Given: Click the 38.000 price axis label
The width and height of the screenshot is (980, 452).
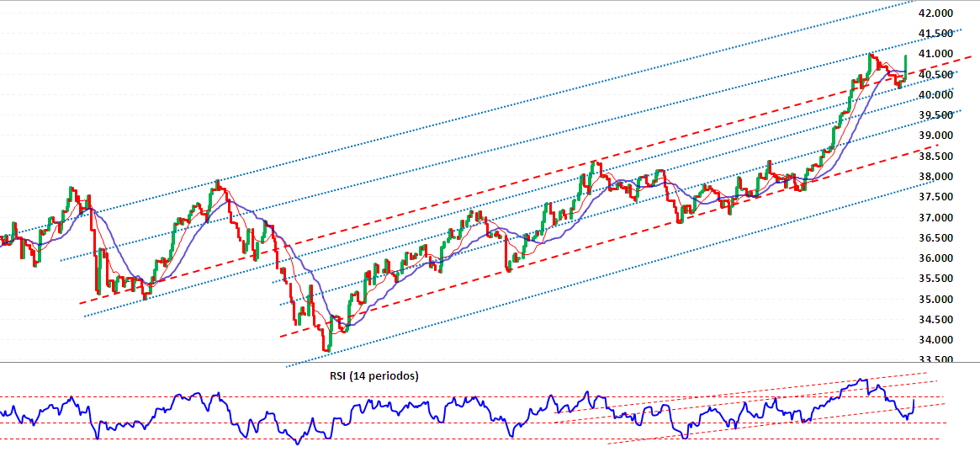Looking at the screenshot, I should click(x=935, y=177).
